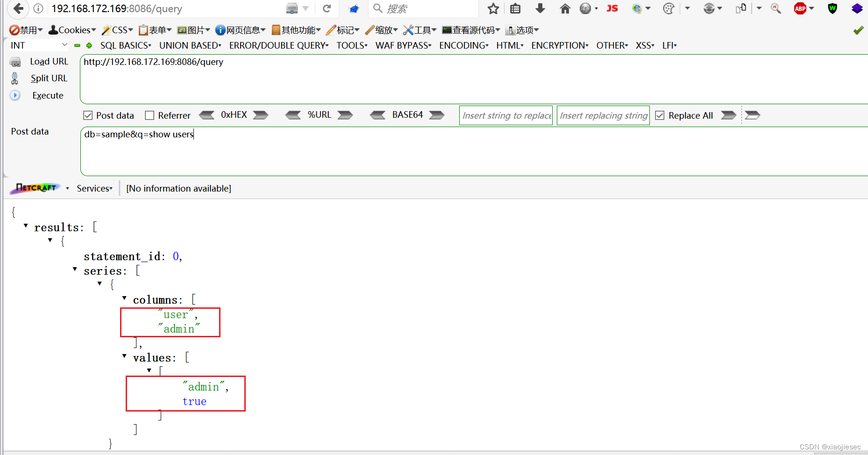This screenshot has width=868, height=455.
Task: Open Adblock Plus (ABP) icon
Action: pos(801,8)
